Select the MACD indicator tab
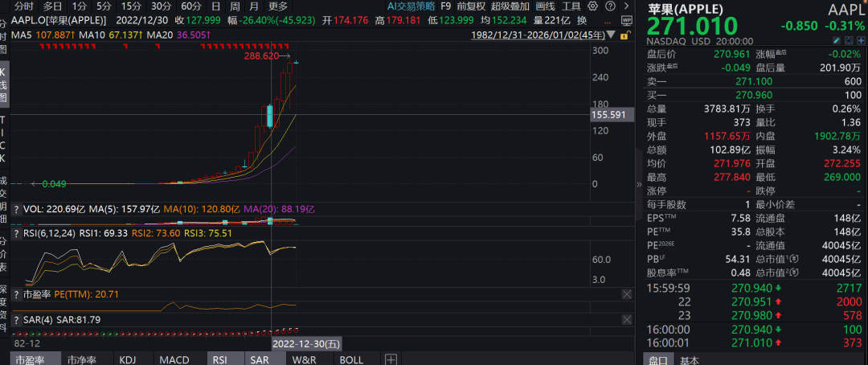This screenshot has width=868, height=365. [174, 359]
